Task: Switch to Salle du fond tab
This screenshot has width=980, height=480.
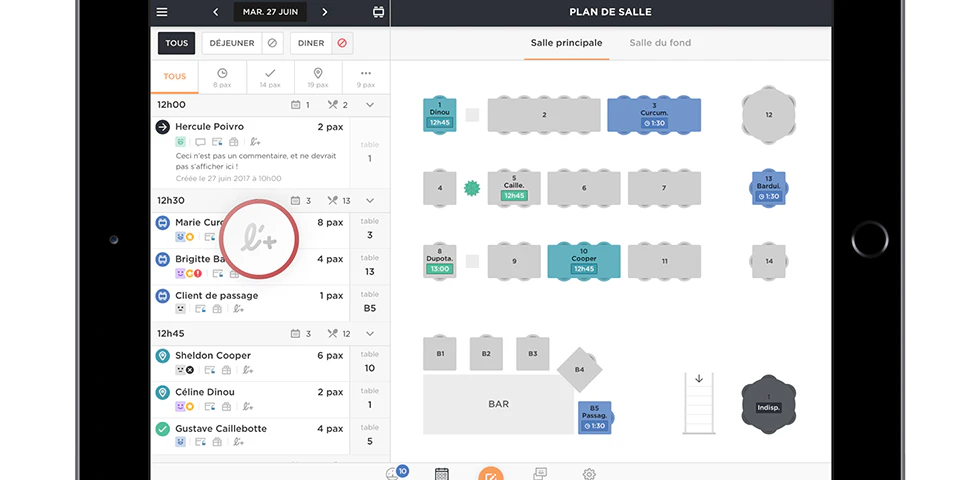Action: coord(660,43)
